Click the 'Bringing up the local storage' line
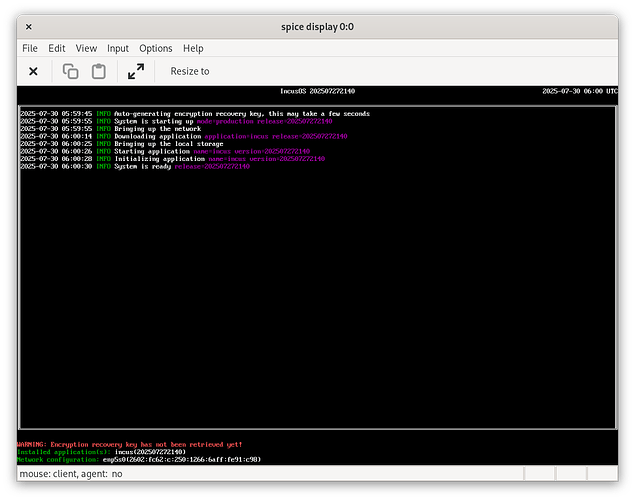635x500 pixels. click(122, 144)
